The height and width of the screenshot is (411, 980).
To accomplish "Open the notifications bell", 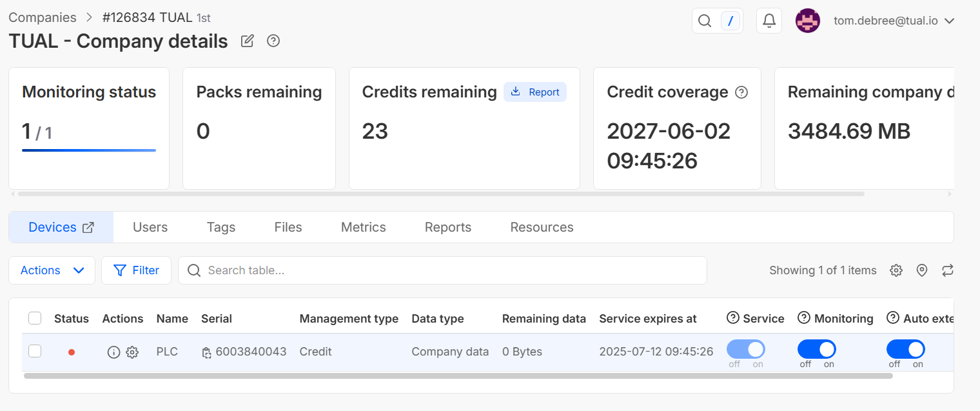I will [x=769, y=21].
